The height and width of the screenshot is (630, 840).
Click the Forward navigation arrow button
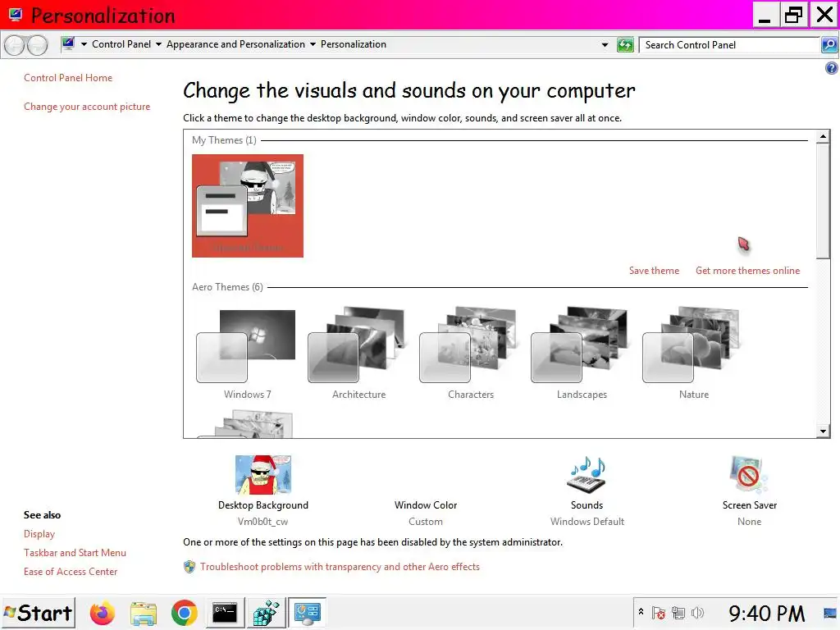pos(37,45)
